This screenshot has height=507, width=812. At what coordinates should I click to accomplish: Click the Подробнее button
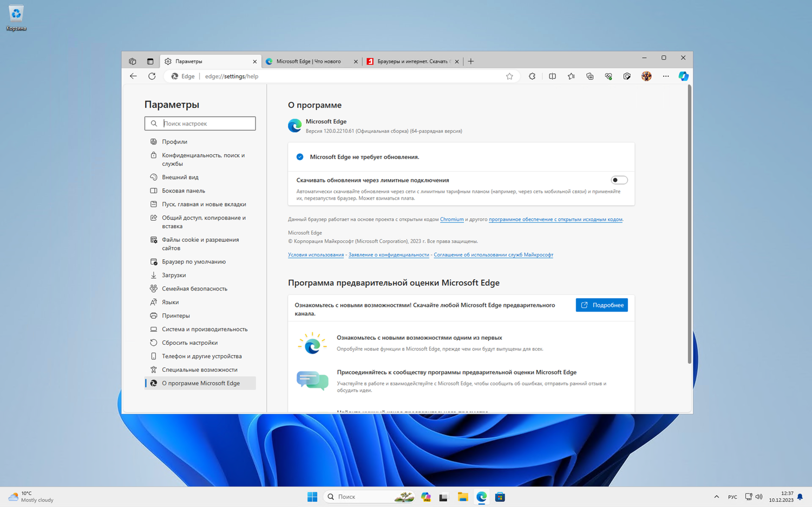point(602,305)
